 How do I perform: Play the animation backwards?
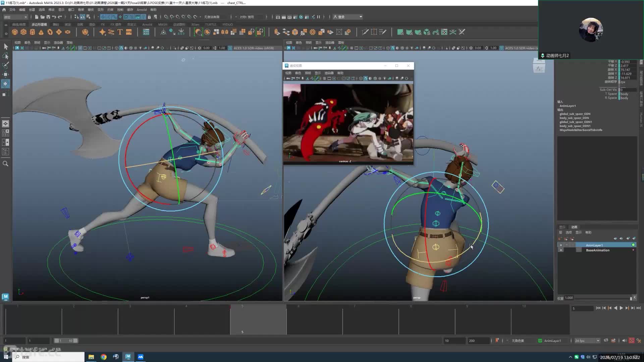click(x=615, y=308)
